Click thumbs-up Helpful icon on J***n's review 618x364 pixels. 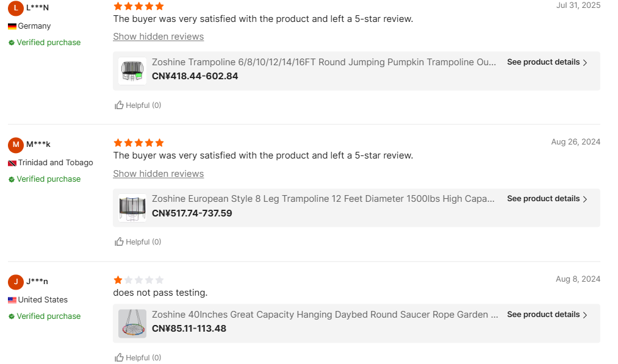coord(120,357)
